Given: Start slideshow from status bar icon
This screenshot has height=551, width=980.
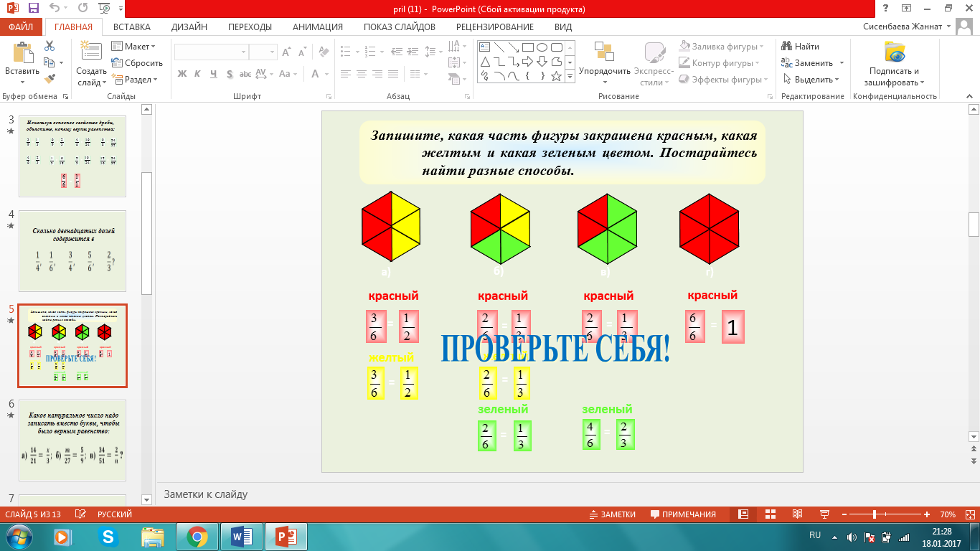Looking at the screenshot, I should [823, 514].
